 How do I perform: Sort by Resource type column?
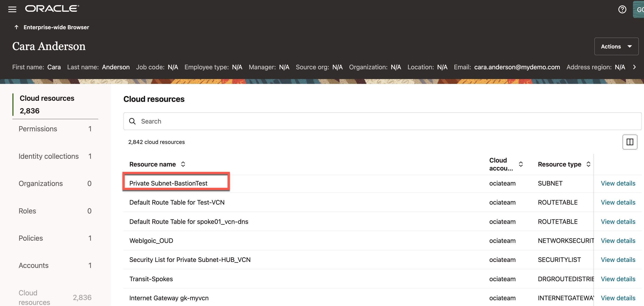pos(588,164)
